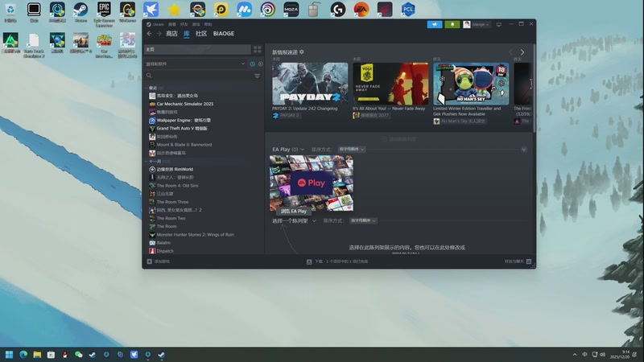The height and width of the screenshot is (362, 644).
Task: Open the Steam desktop shortcut icon
Action: pos(80,12)
